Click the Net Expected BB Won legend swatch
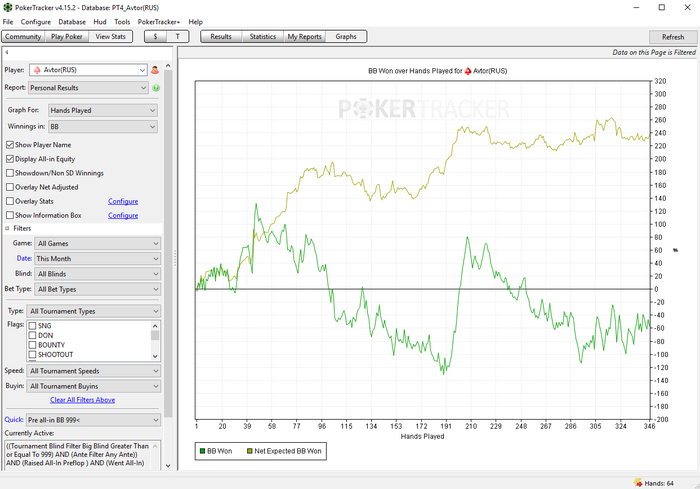 [x=250, y=451]
